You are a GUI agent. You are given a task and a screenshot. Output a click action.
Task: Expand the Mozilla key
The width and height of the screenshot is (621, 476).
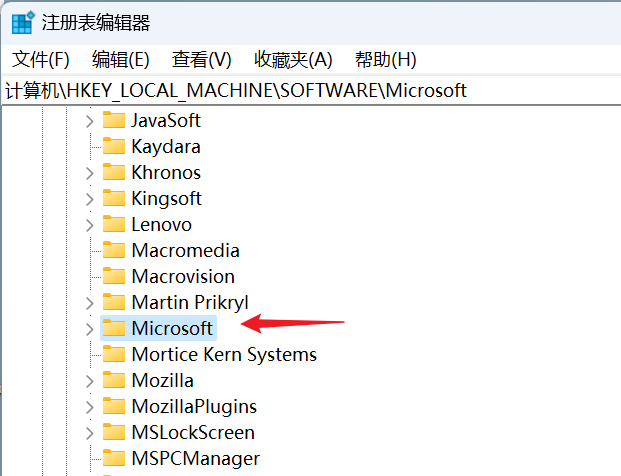(90, 381)
